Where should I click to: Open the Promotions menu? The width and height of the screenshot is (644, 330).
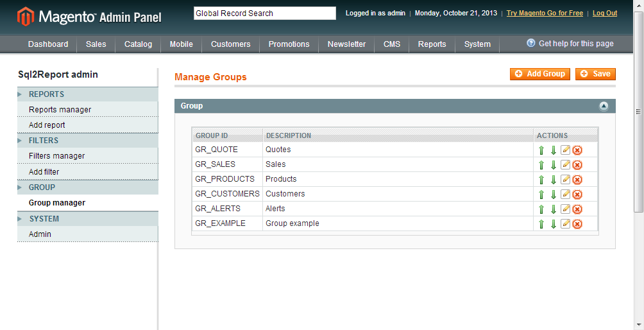coord(289,44)
